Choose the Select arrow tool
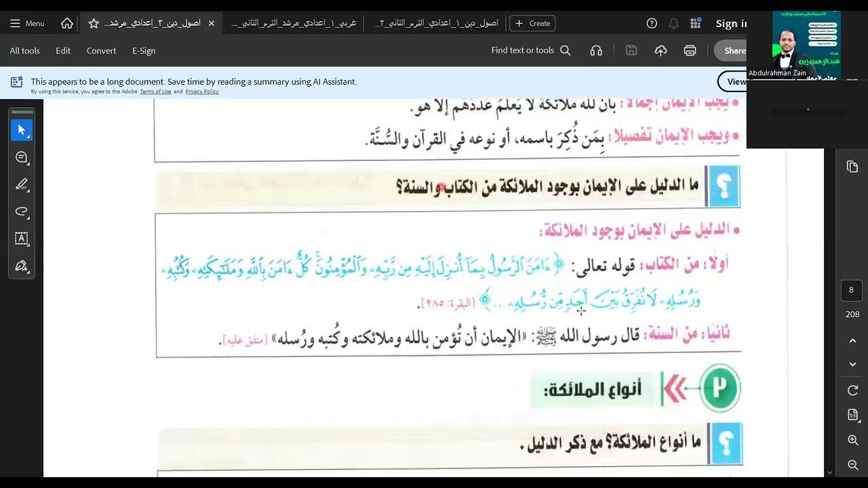 tap(22, 130)
